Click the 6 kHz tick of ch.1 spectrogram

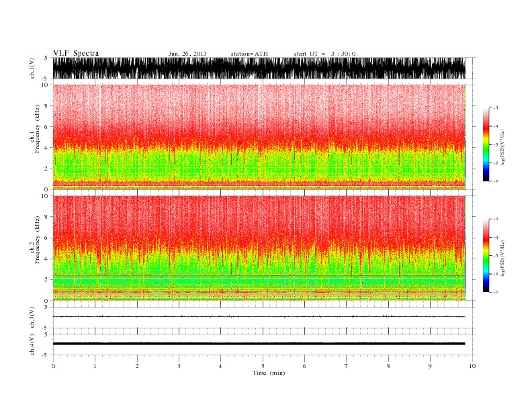[46, 127]
